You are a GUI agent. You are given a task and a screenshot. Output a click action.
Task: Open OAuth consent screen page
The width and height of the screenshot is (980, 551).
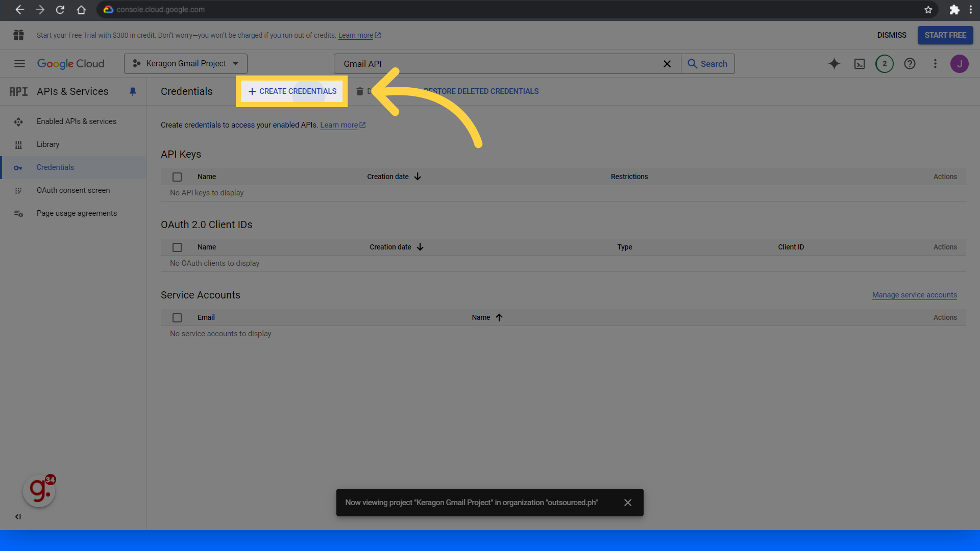73,190
